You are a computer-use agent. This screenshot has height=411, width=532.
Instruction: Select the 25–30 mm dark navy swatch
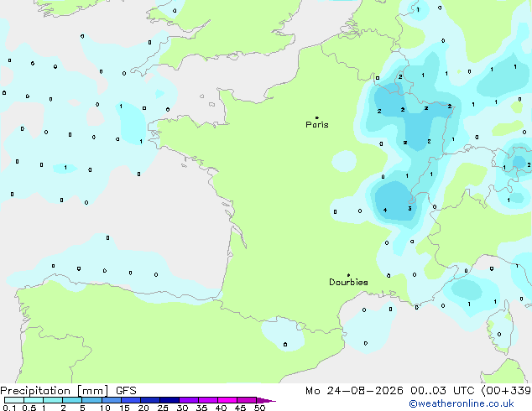pyautogui.click(x=170, y=400)
